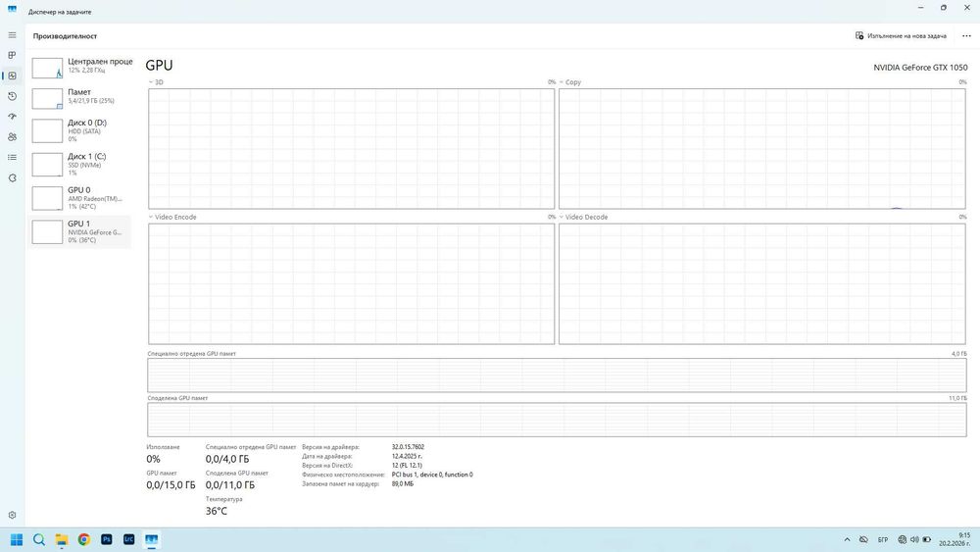Open the App history page icon
Image resolution: width=980 pixels, height=552 pixels.
click(x=12, y=96)
